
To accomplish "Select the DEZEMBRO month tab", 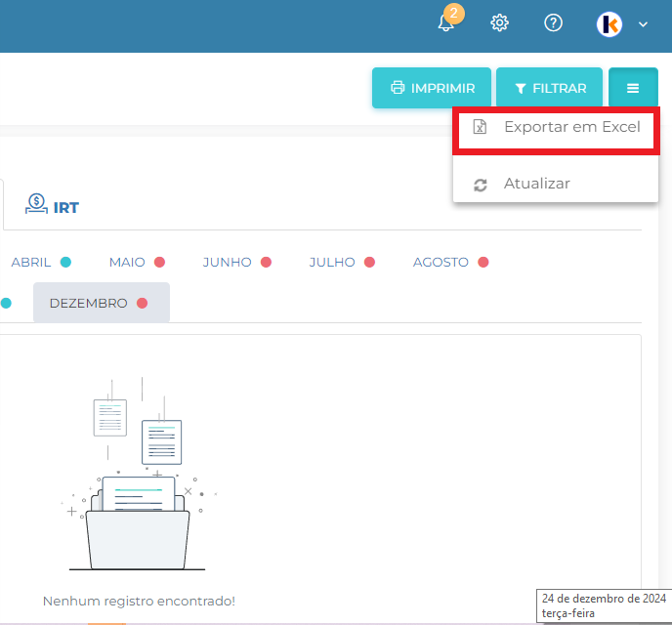I will (102, 303).
